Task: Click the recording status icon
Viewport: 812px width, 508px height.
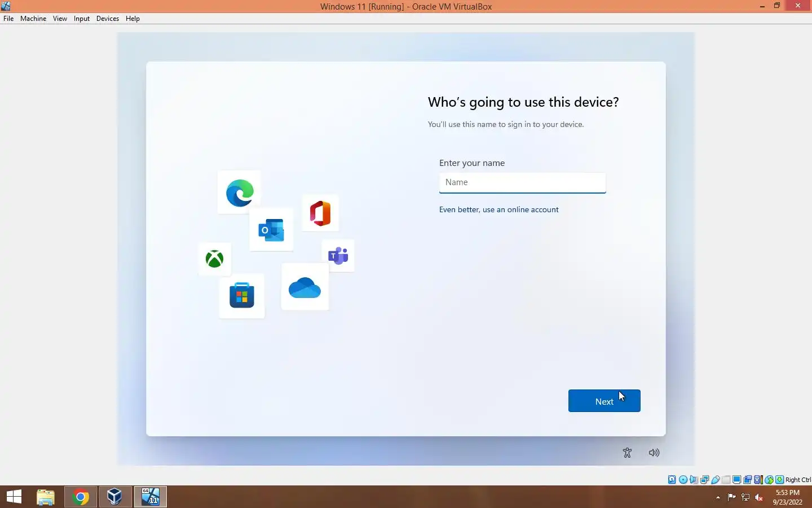Action: (x=748, y=480)
